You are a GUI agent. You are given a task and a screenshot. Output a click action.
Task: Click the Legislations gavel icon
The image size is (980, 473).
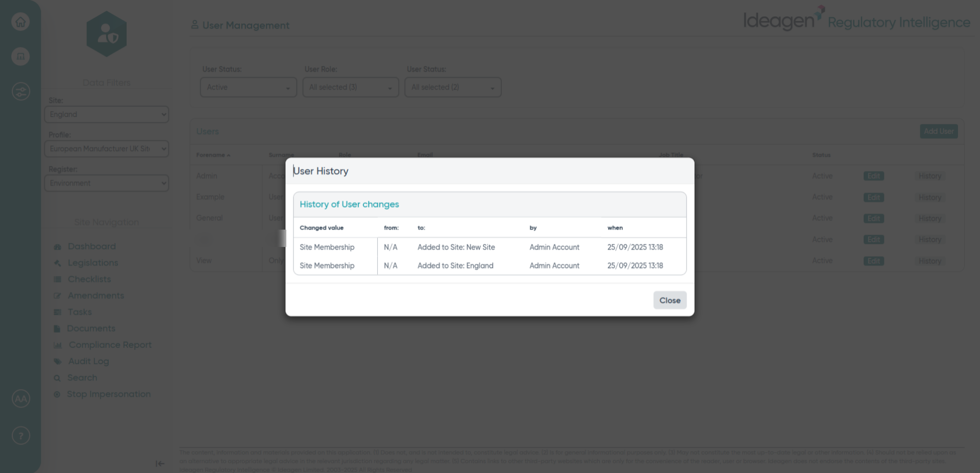click(x=57, y=263)
